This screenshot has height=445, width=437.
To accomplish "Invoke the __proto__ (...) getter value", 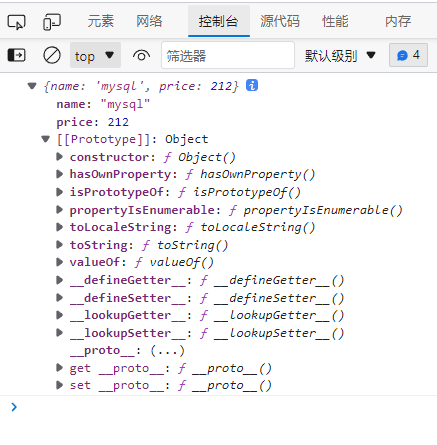I will (x=167, y=351).
